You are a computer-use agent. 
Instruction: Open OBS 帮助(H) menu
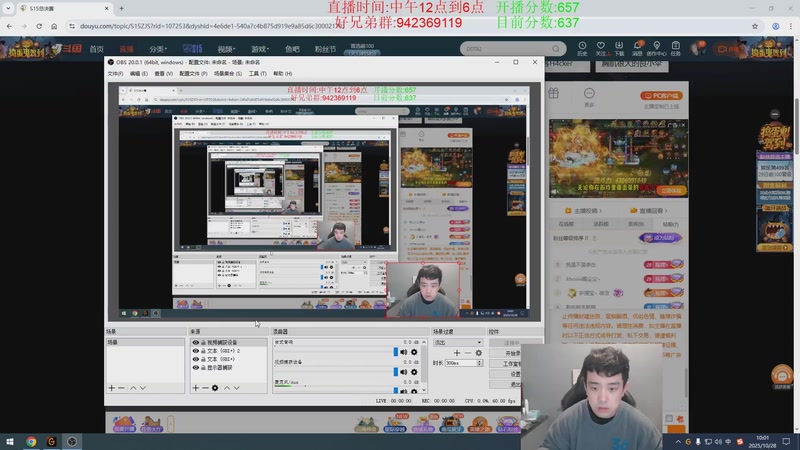[x=282, y=74]
